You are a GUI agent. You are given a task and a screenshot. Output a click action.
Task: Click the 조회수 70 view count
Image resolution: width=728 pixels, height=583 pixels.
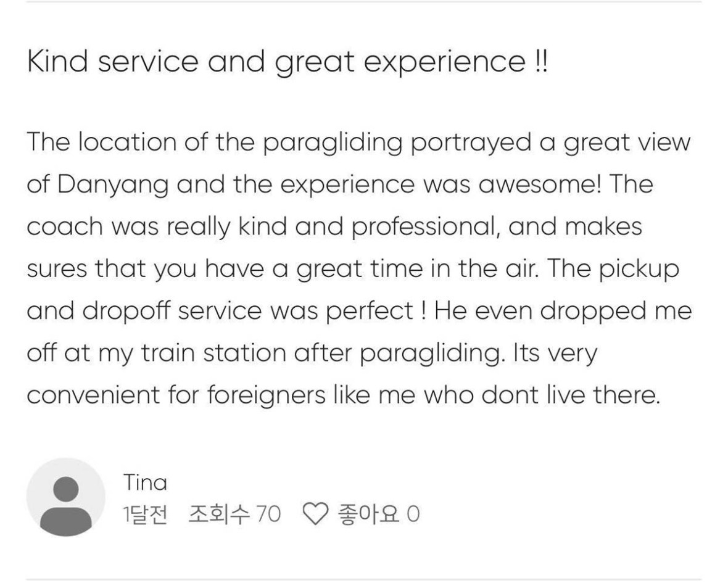coord(234,513)
